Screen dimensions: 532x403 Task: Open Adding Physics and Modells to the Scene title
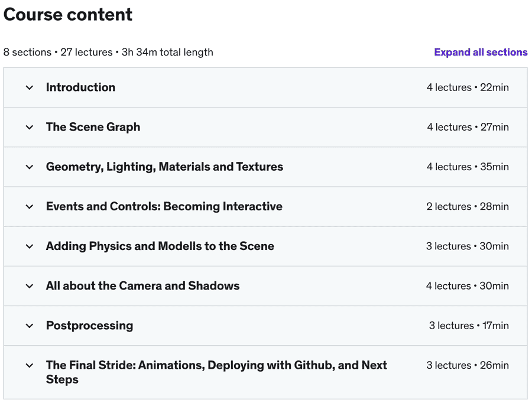point(160,246)
